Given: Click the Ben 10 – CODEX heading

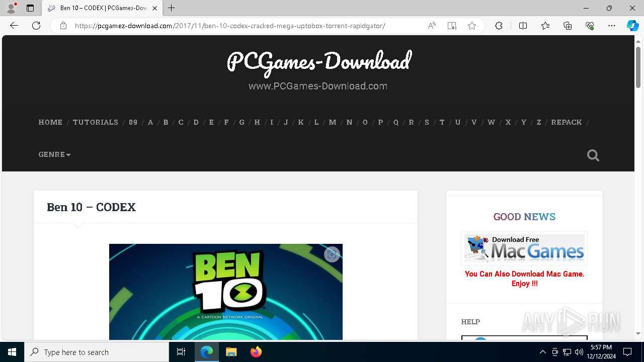Looking at the screenshot, I should point(91,207).
